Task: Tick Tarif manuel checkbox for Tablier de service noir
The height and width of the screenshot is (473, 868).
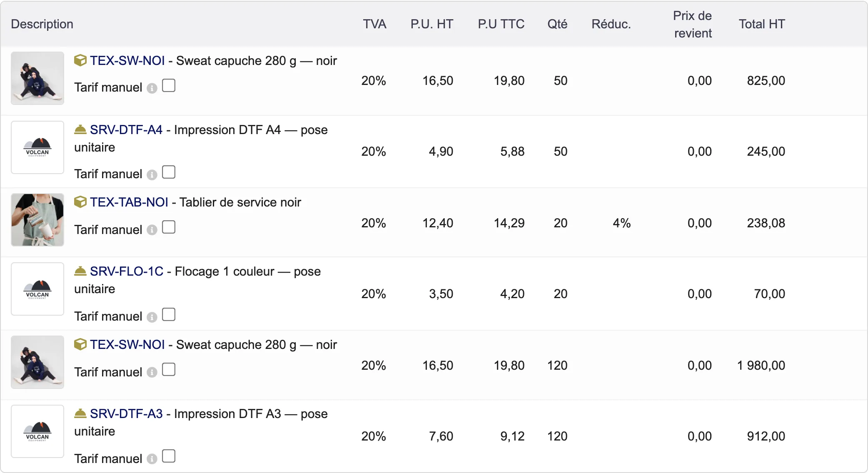Action: click(x=169, y=227)
